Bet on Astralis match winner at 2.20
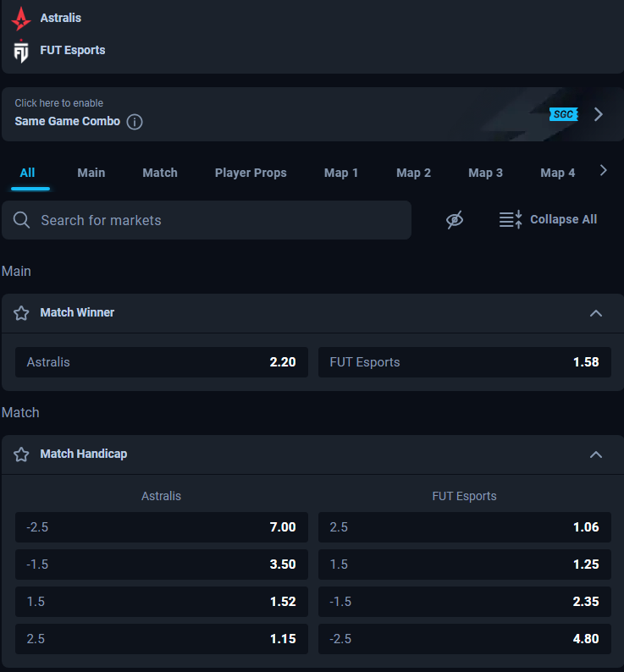The image size is (624, 672). pyautogui.click(x=162, y=362)
